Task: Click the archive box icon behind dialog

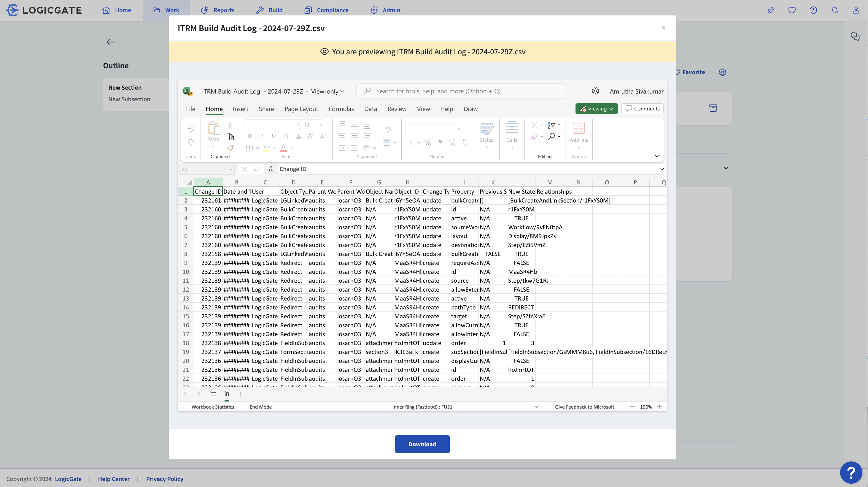Action: 713,108
